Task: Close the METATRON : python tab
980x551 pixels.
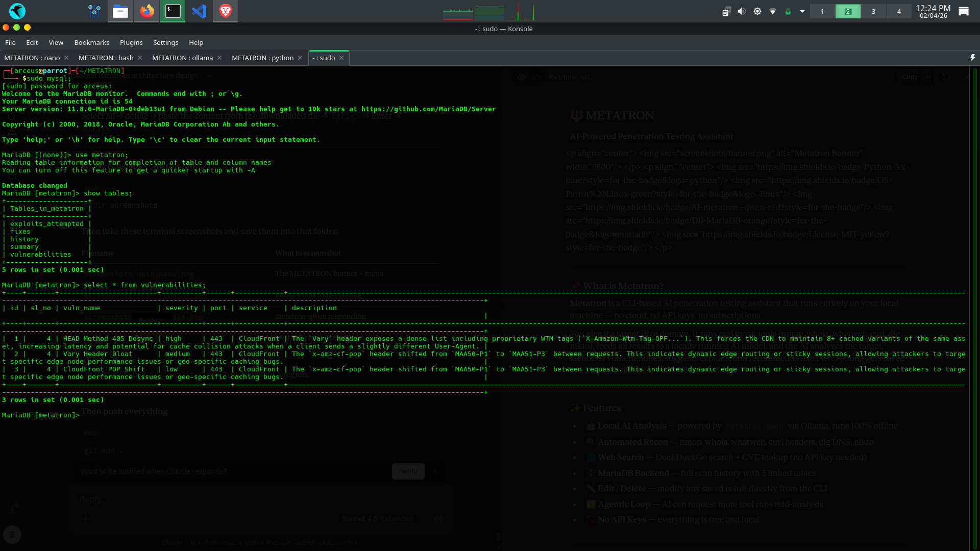Action: click(x=300, y=58)
